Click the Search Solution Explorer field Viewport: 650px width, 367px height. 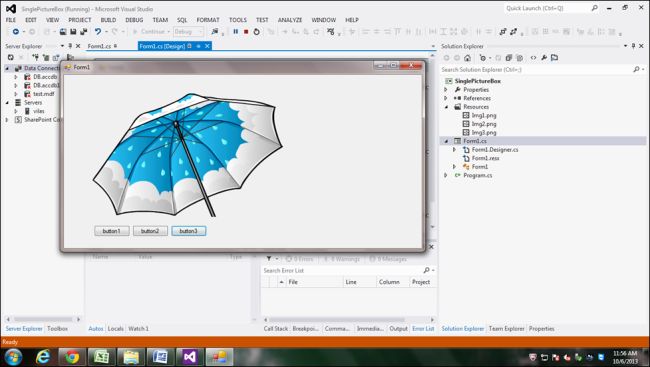536,70
